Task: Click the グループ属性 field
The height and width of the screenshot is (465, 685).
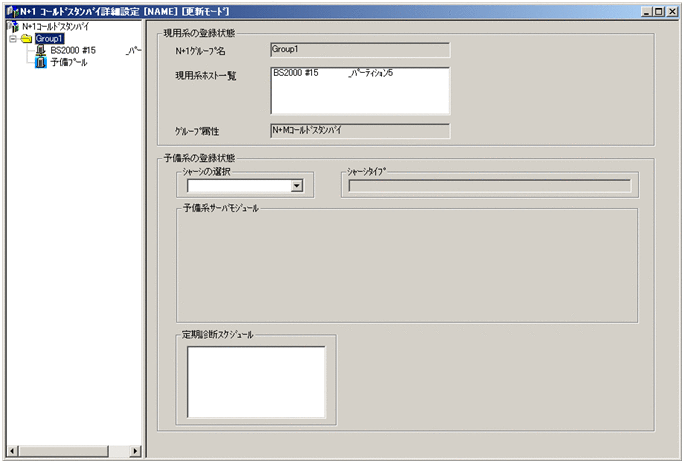Action: 360,131
